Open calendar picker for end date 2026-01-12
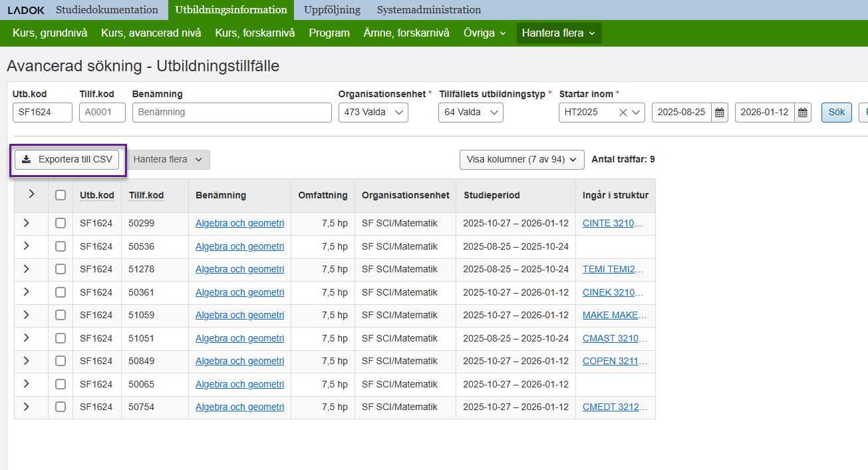868x470 pixels. coord(803,113)
